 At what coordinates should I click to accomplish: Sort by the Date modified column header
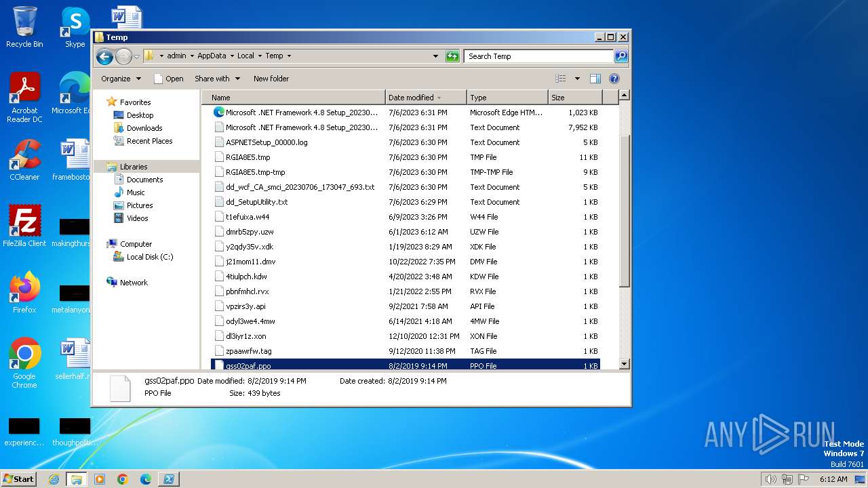tap(426, 98)
